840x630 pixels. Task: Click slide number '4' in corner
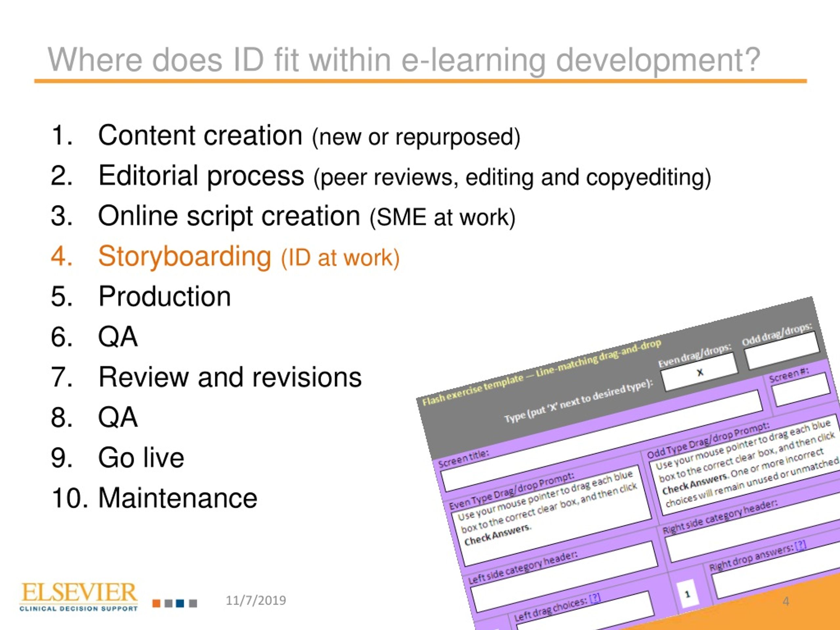786,601
